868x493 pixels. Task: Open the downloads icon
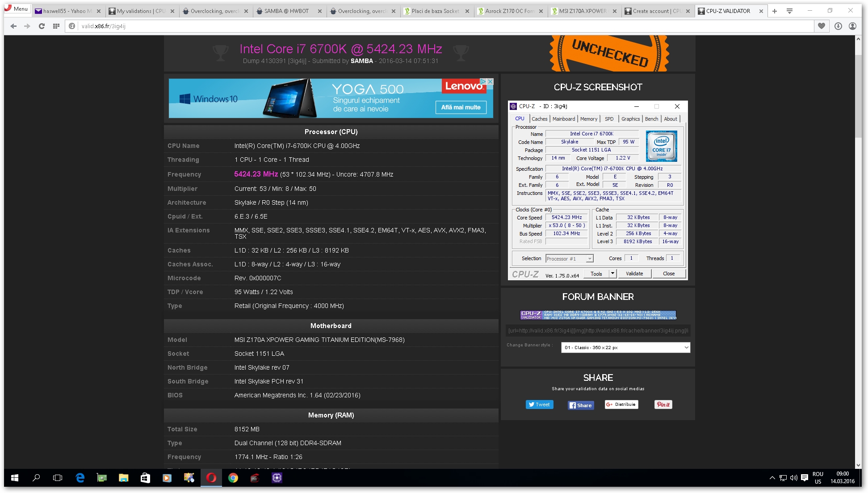(x=838, y=26)
